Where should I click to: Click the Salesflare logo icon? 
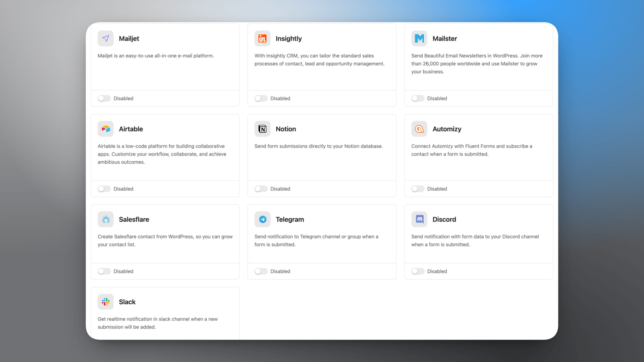[x=106, y=220]
